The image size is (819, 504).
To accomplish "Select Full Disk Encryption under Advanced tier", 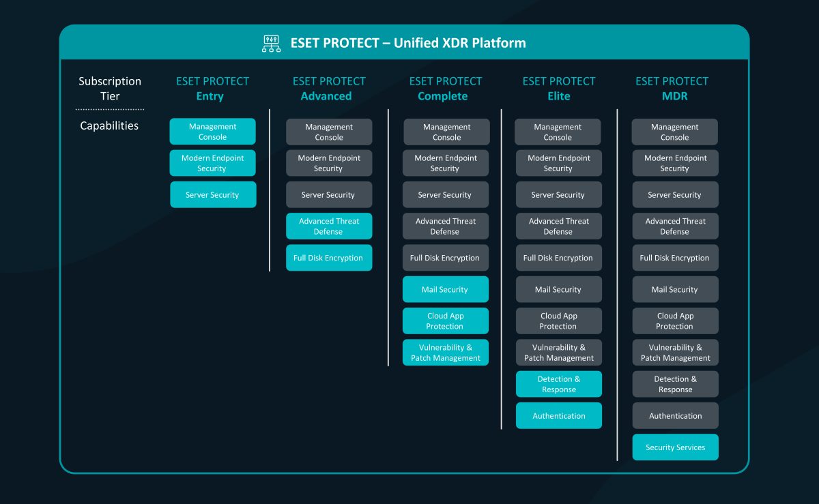I will (x=329, y=257).
